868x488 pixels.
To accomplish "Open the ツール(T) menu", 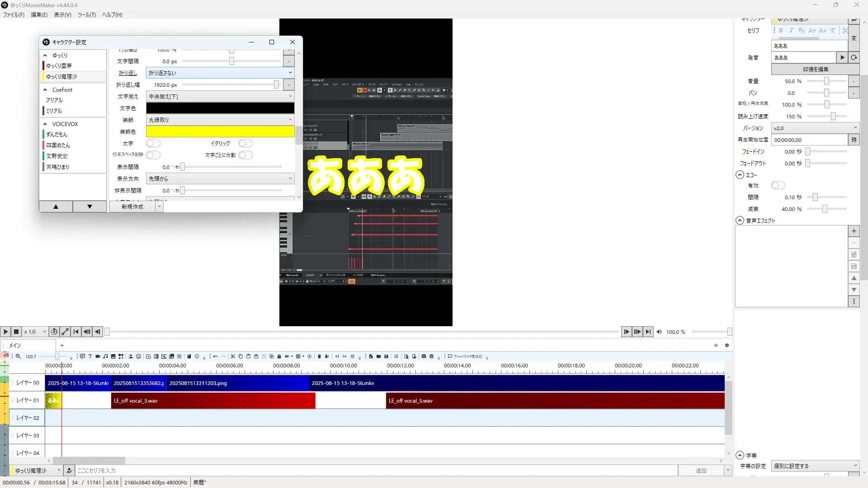I will [x=86, y=14].
